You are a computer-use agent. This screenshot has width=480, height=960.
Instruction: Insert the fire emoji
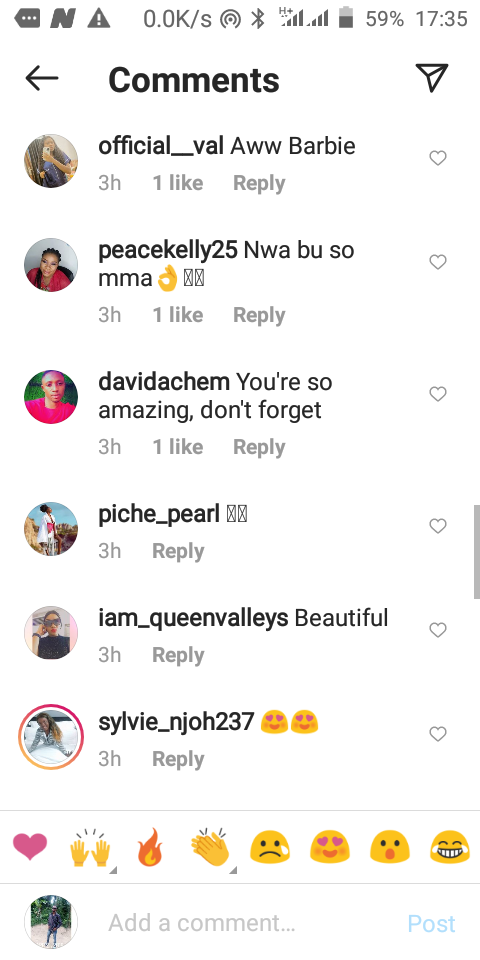pyautogui.click(x=150, y=847)
